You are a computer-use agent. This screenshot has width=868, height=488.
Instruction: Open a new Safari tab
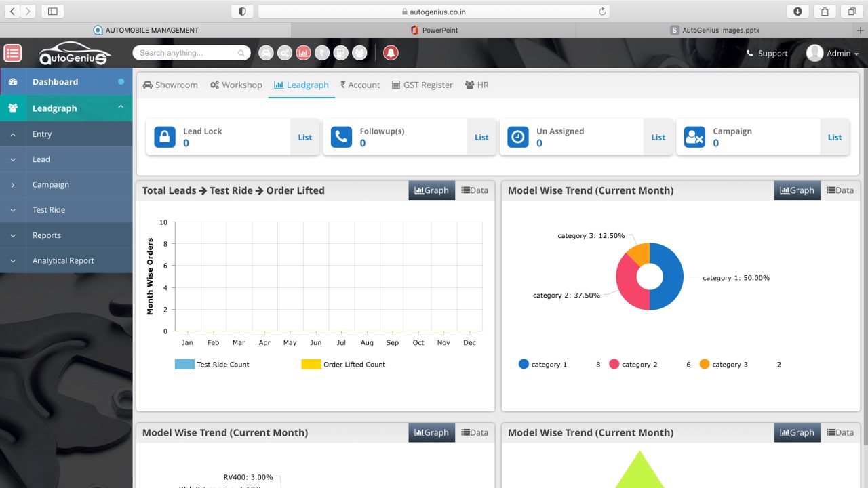tap(861, 30)
